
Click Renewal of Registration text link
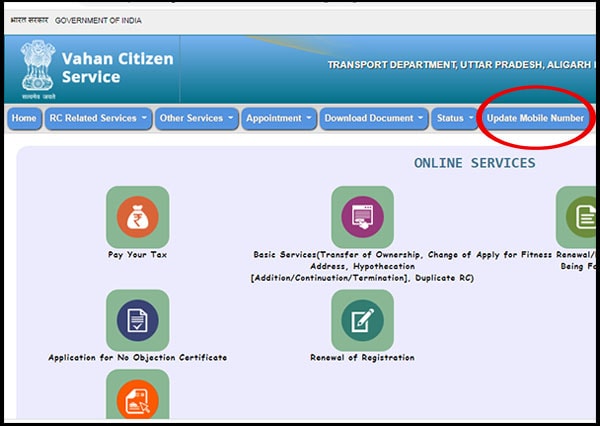(x=362, y=357)
